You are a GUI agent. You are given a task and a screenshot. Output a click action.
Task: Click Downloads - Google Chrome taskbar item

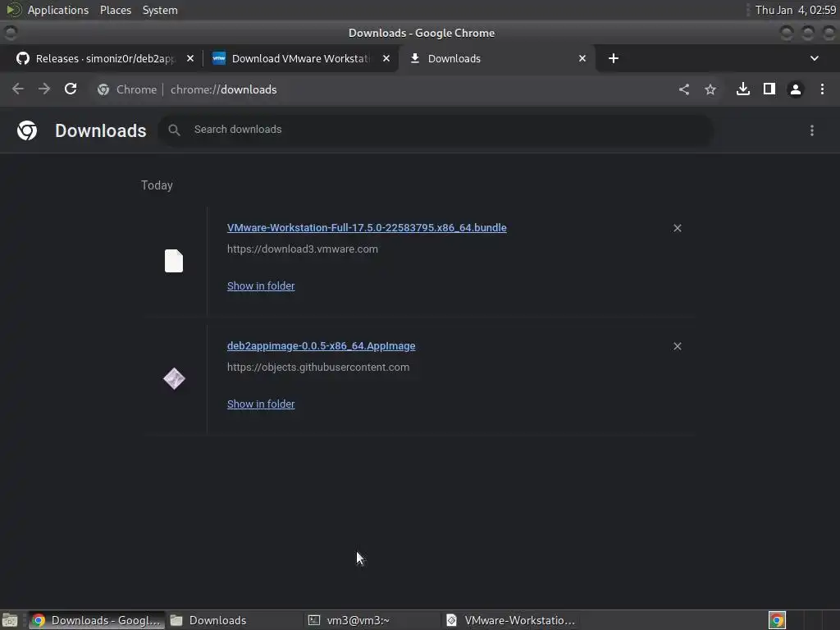[x=97, y=620]
